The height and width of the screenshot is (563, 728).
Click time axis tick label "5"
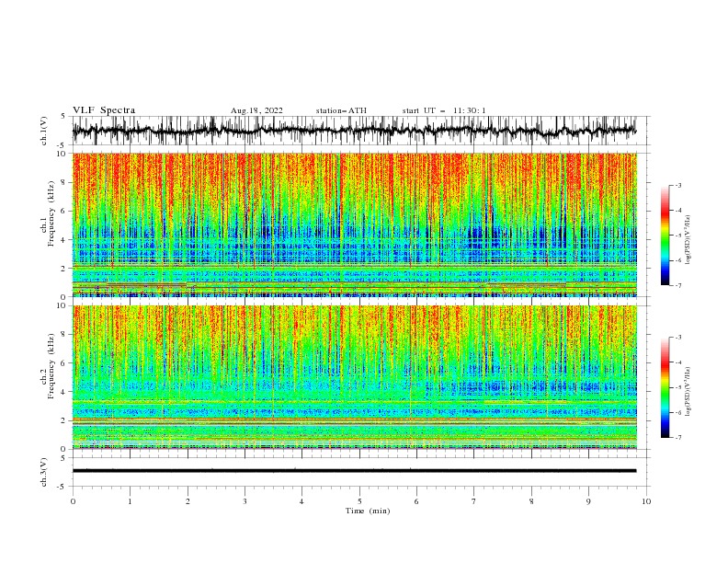pos(359,501)
